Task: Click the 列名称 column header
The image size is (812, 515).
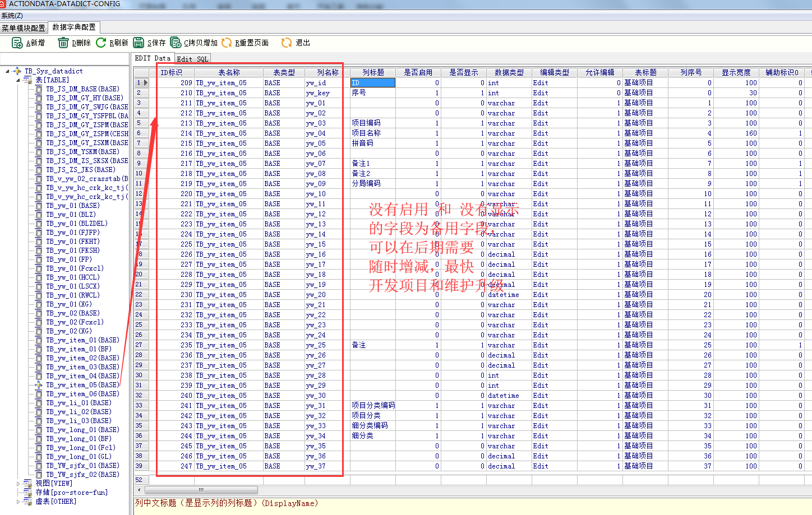Action: (327, 72)
